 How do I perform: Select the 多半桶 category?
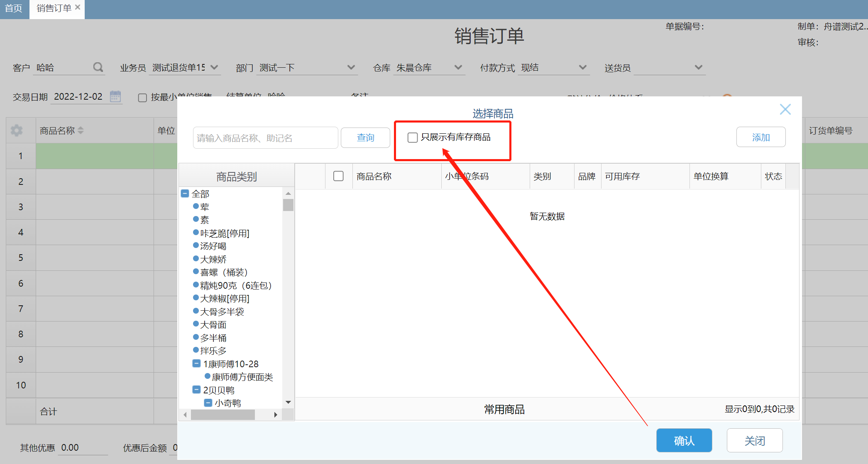point(213,338)
